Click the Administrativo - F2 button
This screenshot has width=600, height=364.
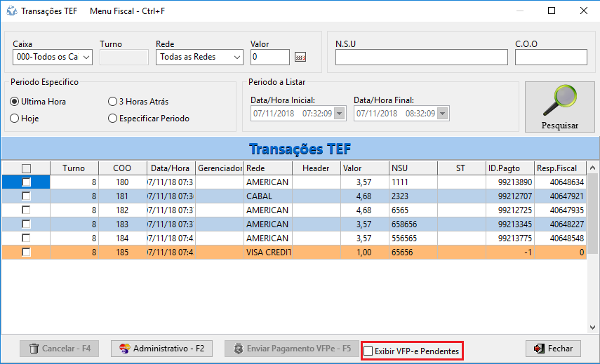[161, 349]
